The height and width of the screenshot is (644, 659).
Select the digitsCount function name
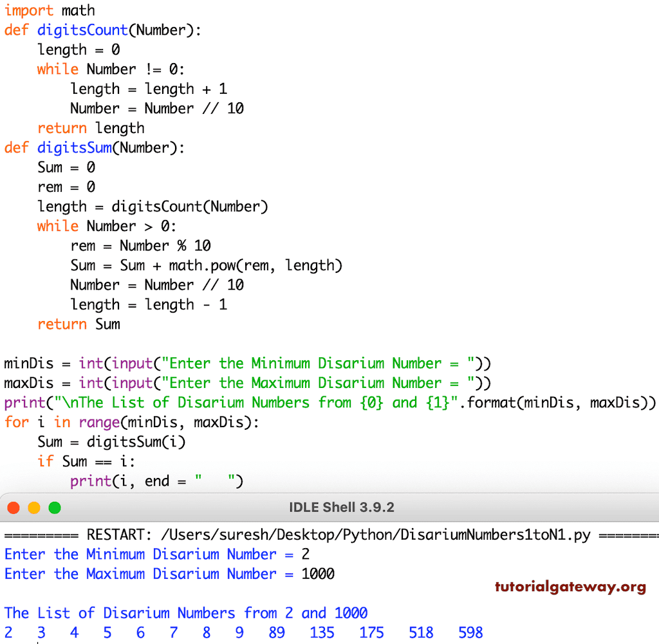82,30
